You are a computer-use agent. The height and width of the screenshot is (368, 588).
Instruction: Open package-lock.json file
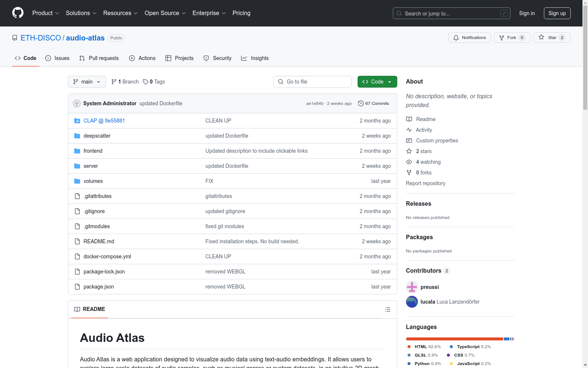click(x=104, y=272)
